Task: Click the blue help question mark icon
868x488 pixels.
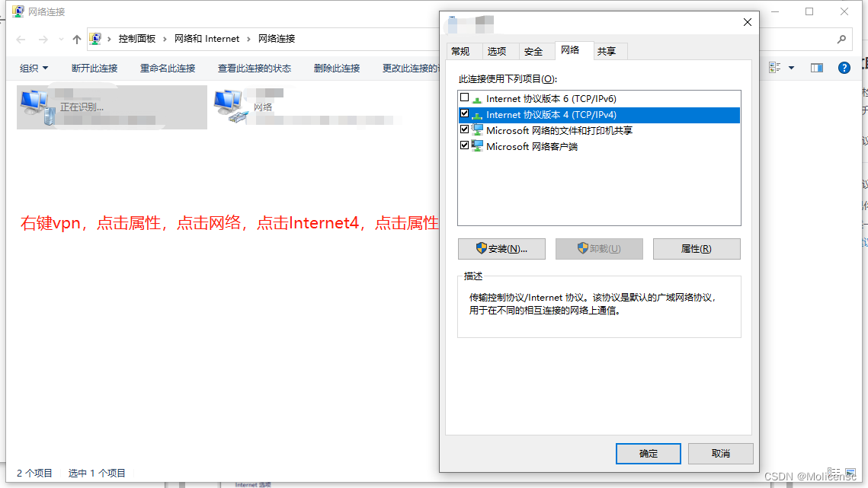Action: pyautogui.click(x=844, y=68)
